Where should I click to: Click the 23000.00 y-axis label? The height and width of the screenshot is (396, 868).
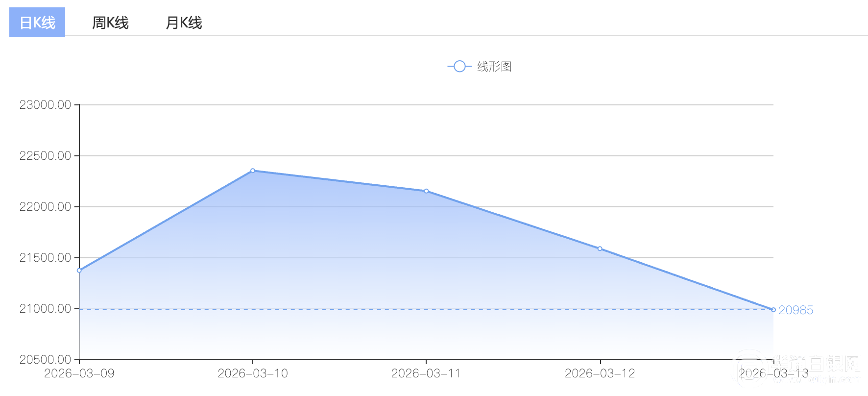[x=45, y=105]
